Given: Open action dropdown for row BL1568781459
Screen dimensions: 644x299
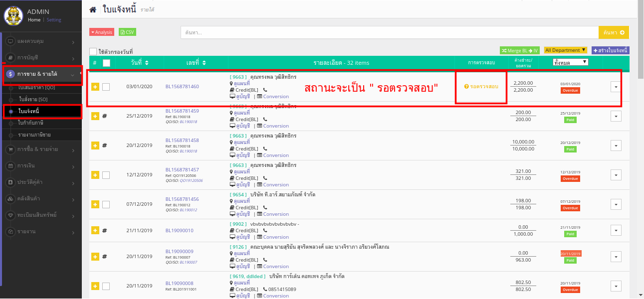Looking at the screenshot, I should click(616, 116).
